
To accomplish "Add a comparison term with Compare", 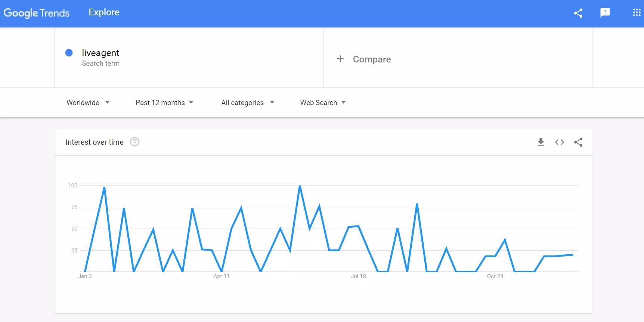I will point(372,59).
